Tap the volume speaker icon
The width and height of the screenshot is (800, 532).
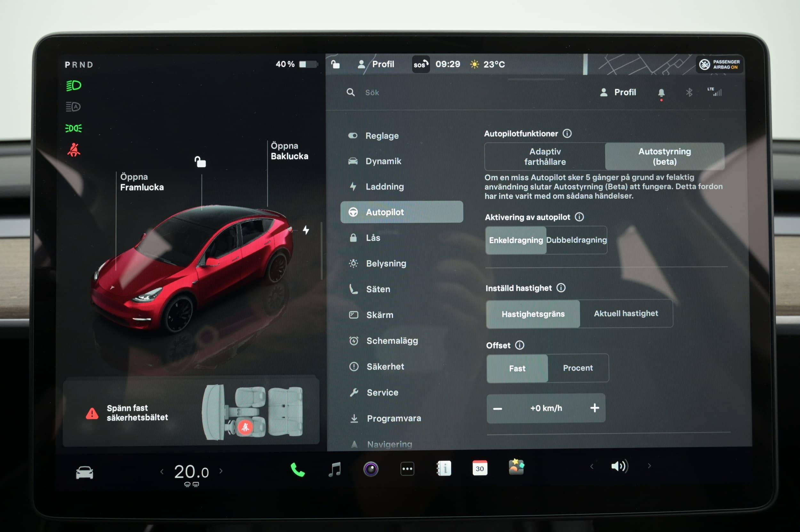(x=620, y=466)
